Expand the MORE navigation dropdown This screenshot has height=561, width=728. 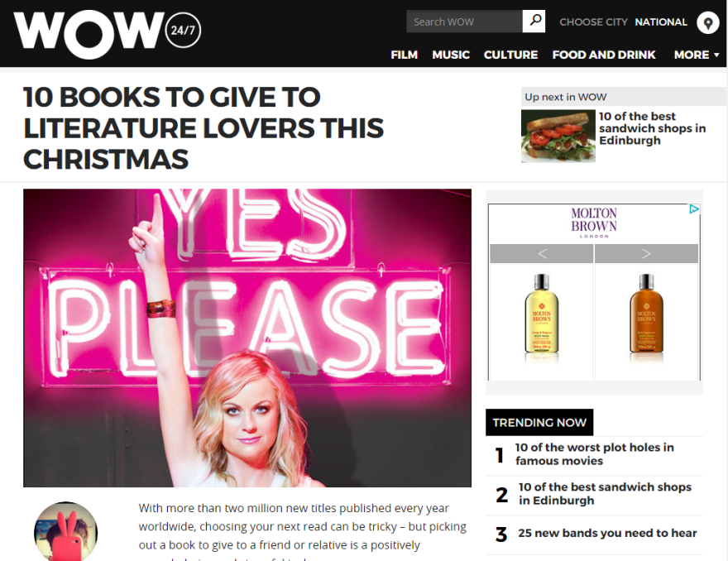[x=697, y=55]
